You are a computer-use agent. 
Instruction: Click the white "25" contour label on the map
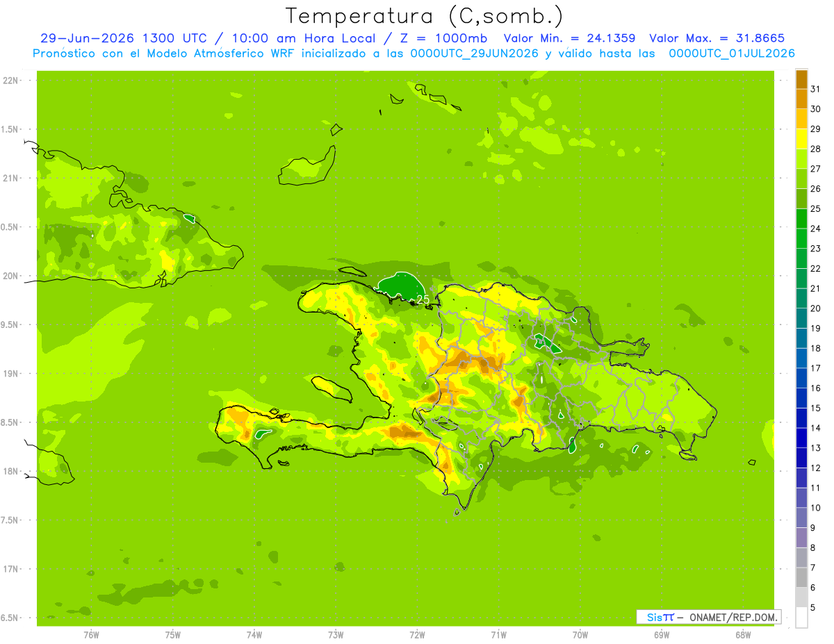(423, 299)
